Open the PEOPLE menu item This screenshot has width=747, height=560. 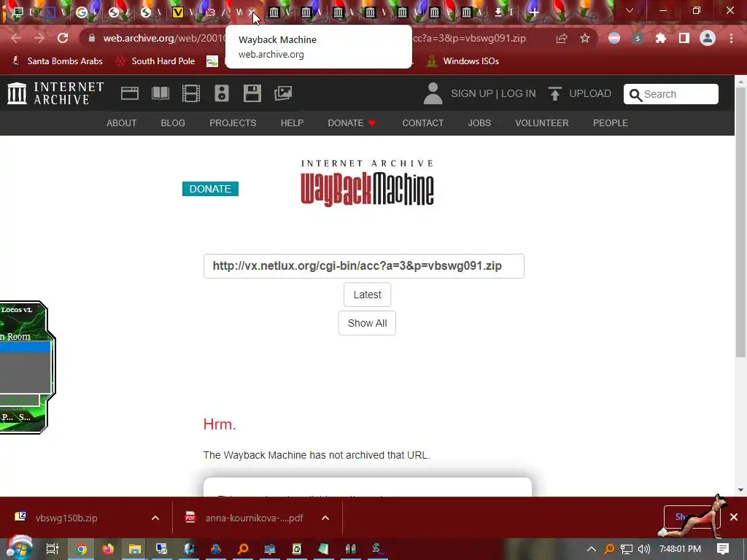tap(611, 122)
